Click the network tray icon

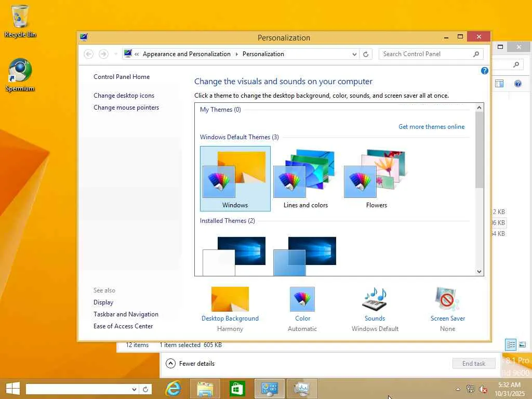pos(470,389)
